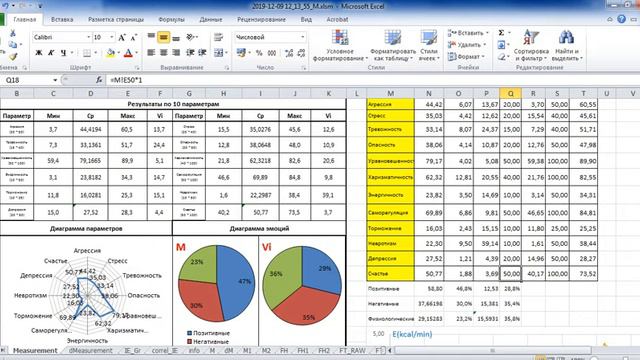Open the Font group dialog launcher
The width and height of the screenshot is (640, 360).
pos(137,68)
